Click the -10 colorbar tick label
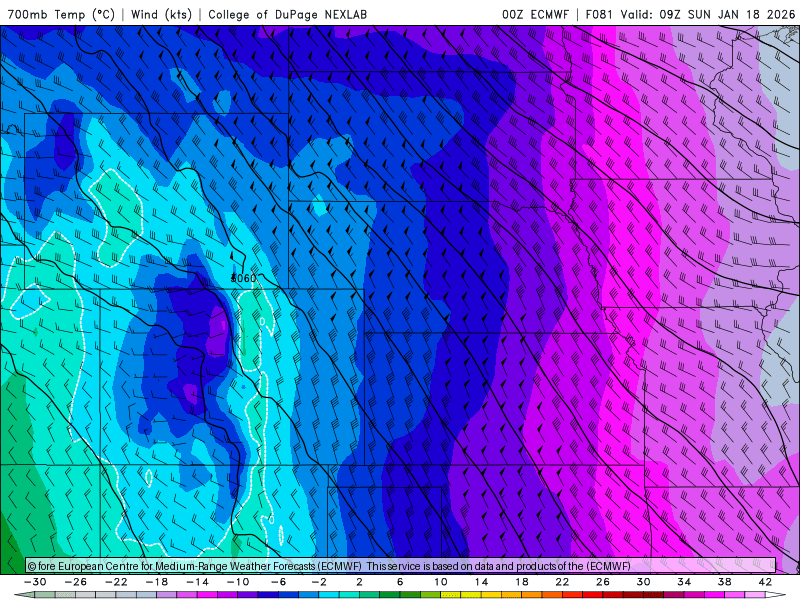This screenshot has width=800, height=600. (x=238, y=582)
